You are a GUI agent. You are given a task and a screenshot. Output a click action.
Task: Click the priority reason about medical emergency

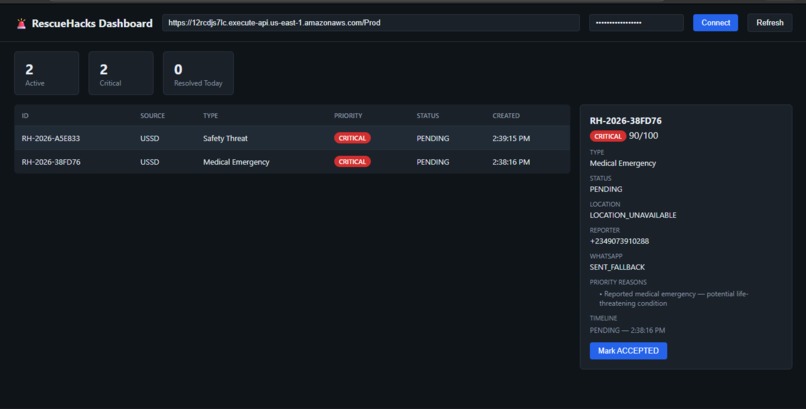click(x=673, y=299)
